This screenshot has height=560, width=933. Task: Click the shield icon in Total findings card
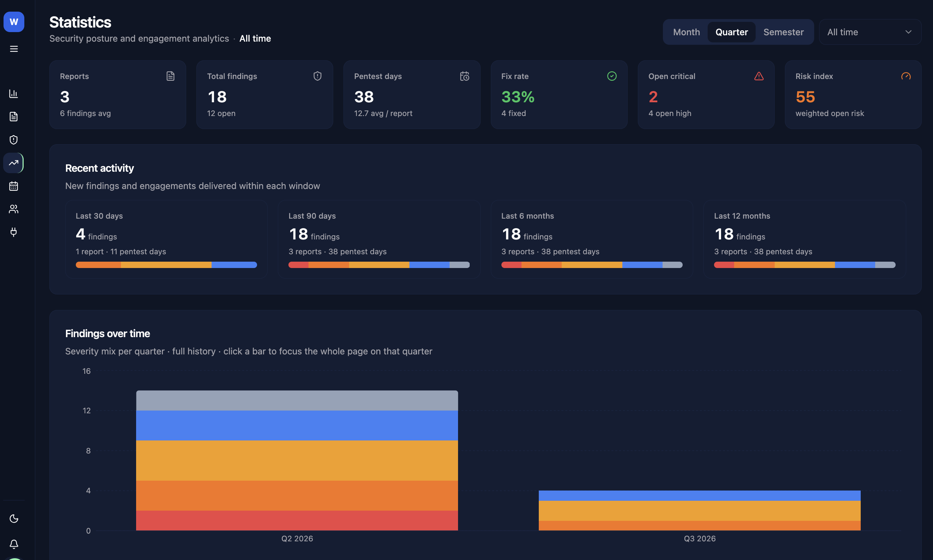pyautogui.click(x=318, y=76)
